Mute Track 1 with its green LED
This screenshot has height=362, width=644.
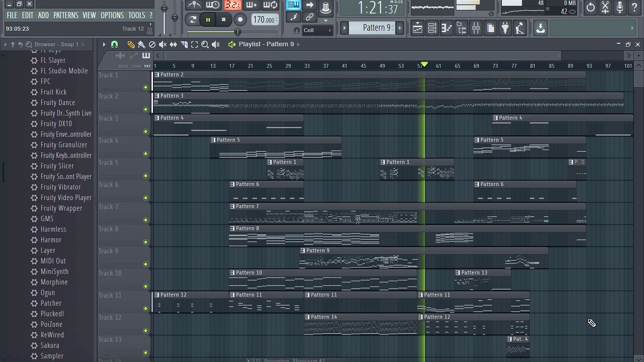tap(146, 87)
